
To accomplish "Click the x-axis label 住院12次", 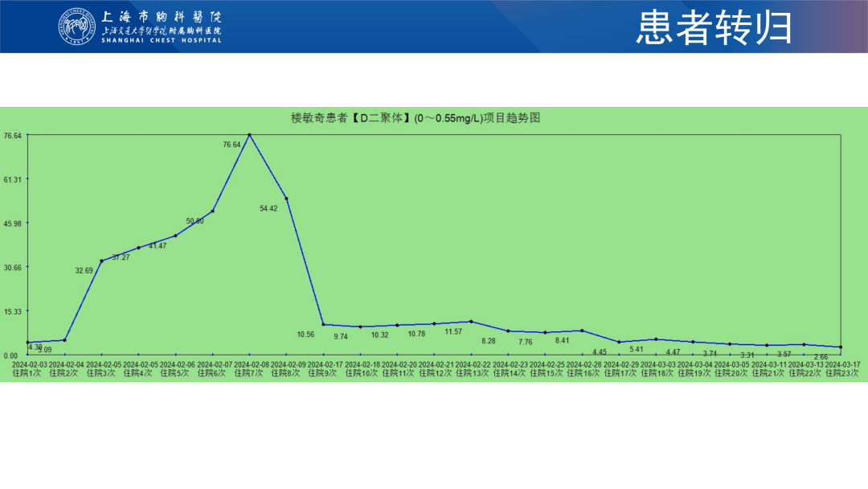I will [x=435, y=373].
